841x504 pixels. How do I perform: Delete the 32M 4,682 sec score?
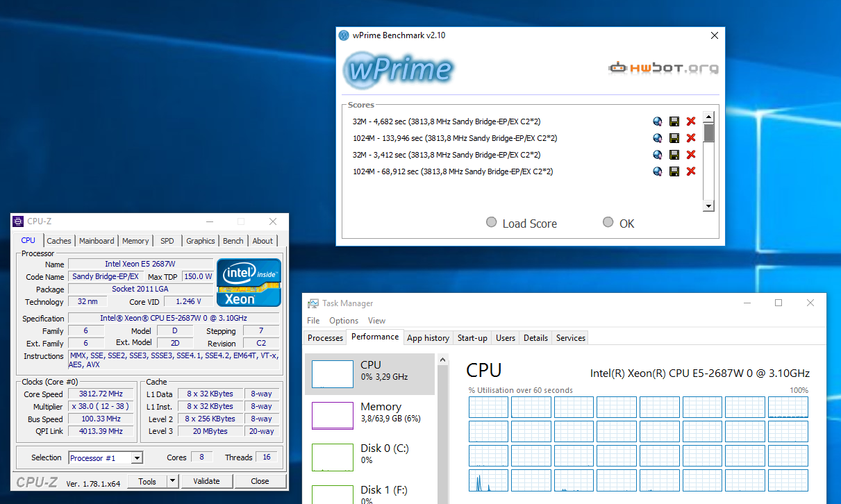[690, 121]
